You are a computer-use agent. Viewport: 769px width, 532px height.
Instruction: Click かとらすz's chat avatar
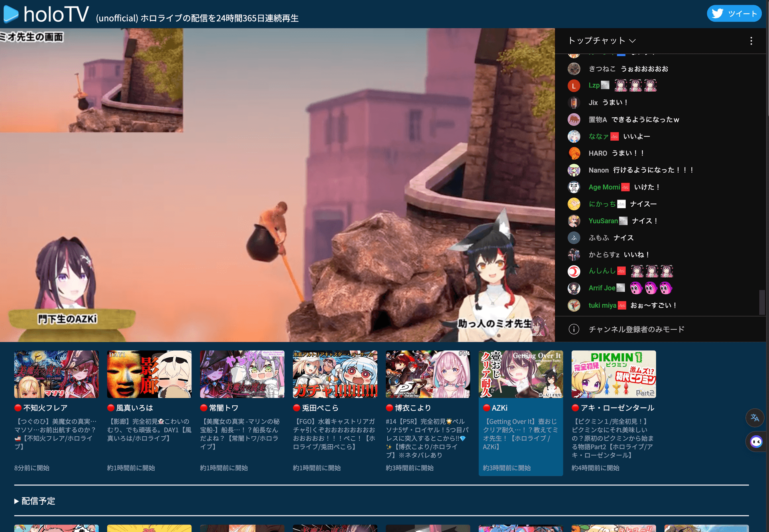pyautogui.click(x=574, y=254)
